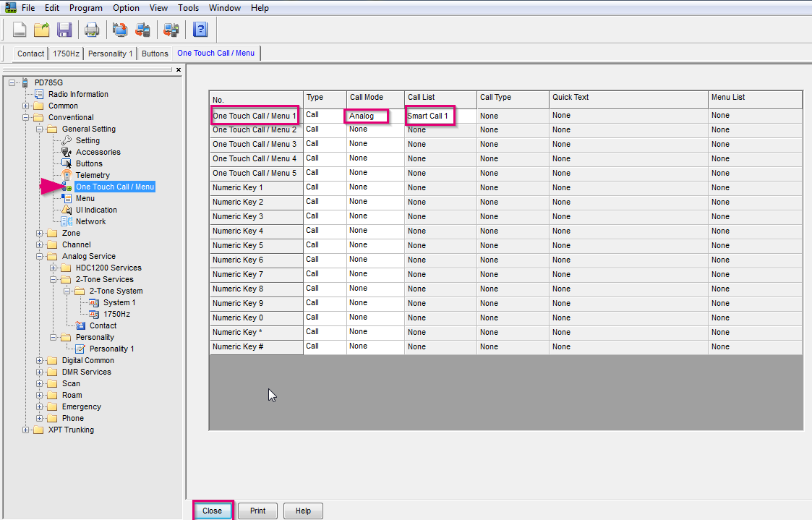Close the tree panel with the x button
Image resolution: width=812 pixels, height=520 pixels.
[x=179, y=69]
